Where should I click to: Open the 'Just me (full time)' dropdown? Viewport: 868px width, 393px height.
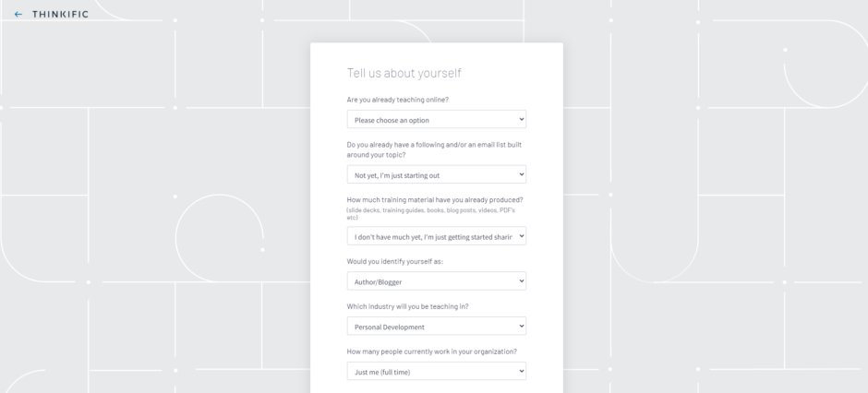436,372
